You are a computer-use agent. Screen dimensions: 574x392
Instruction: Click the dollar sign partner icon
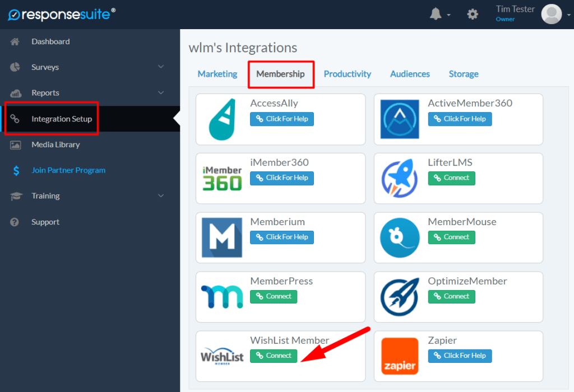(16, 170)
